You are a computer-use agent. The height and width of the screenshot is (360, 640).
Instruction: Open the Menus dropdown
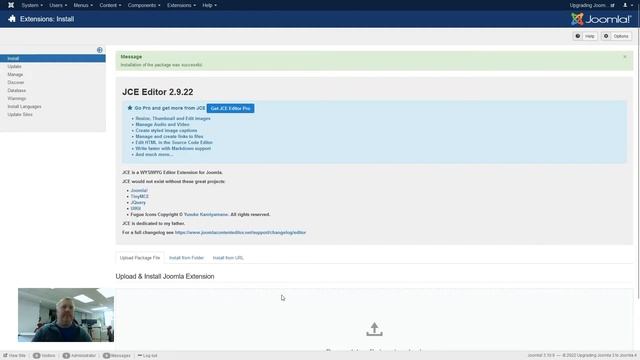pos(83,5)
